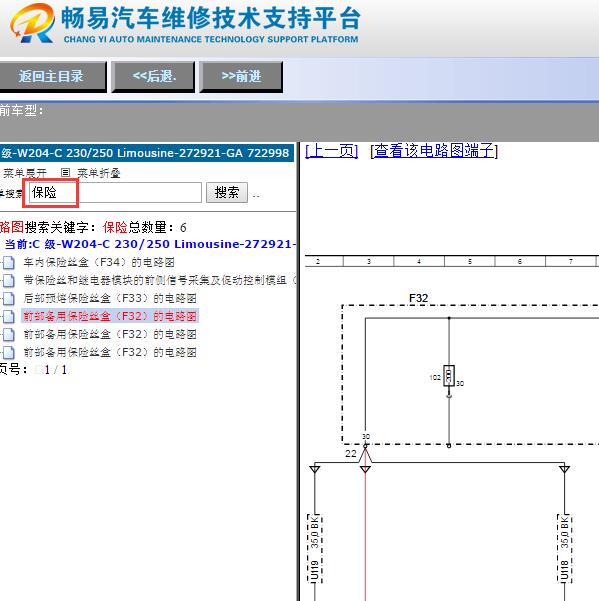Open the 查看该电路图端子 link

coord(434,151)
